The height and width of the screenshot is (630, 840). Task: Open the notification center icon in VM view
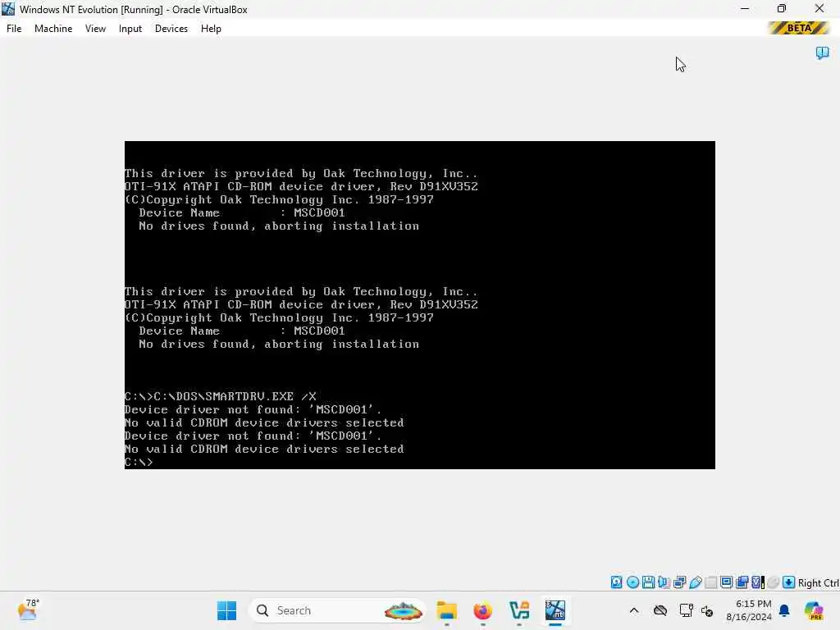pos(822,52)
